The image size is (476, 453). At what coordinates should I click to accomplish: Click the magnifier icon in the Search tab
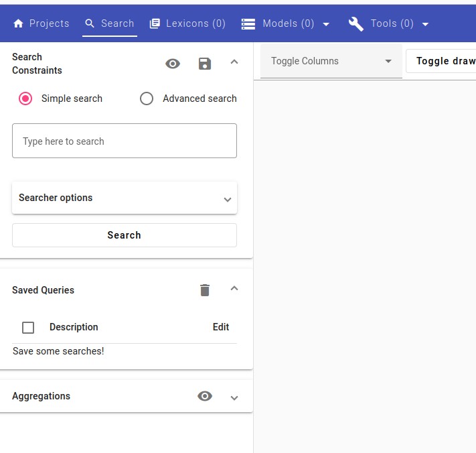90,24
